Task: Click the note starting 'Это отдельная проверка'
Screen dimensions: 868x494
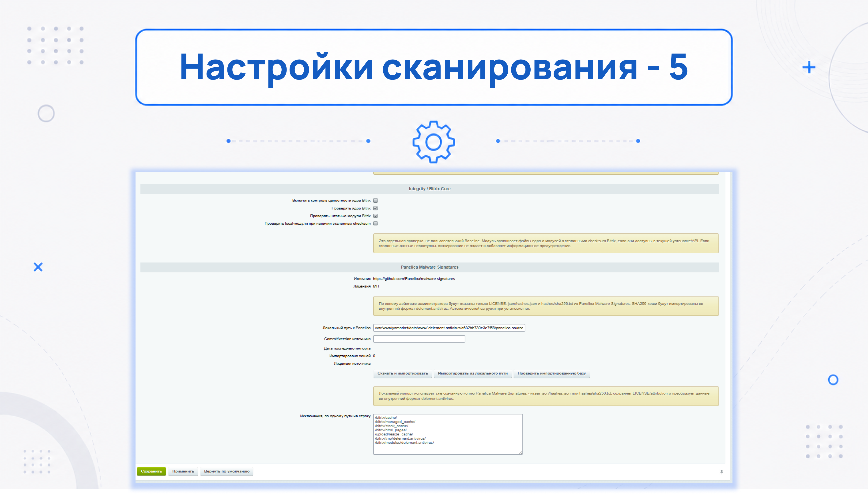Action: pyautogui.click(x=546, y=243)
